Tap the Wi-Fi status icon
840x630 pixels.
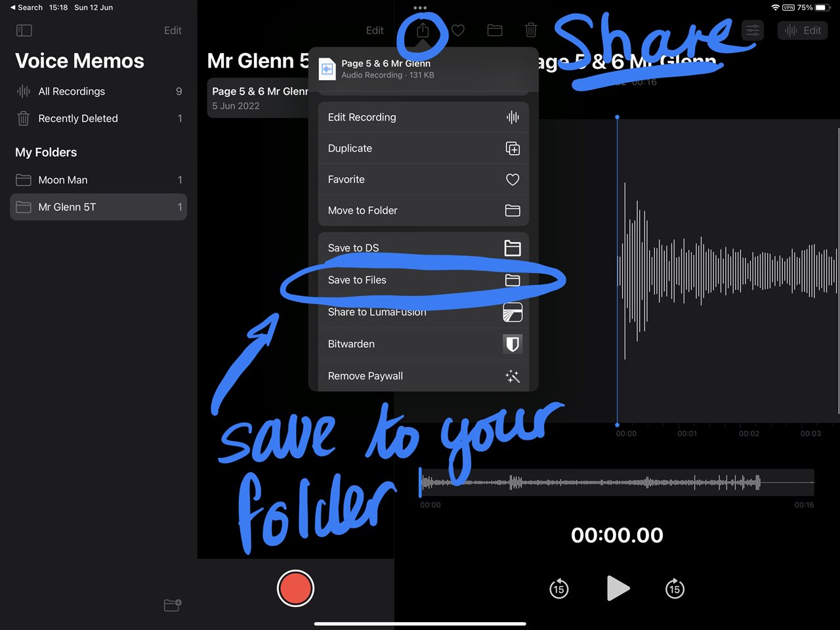pyautogui.click(x=775, y=7)
